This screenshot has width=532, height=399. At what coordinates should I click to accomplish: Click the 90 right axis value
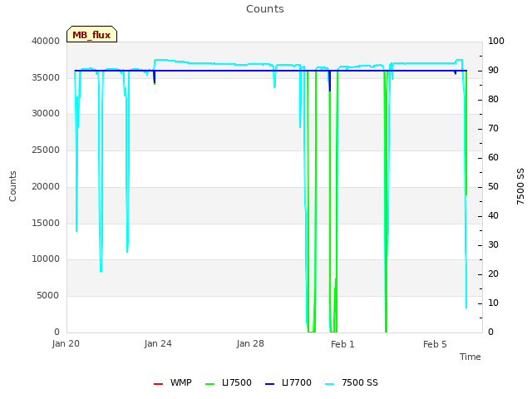tap(493, 70)
